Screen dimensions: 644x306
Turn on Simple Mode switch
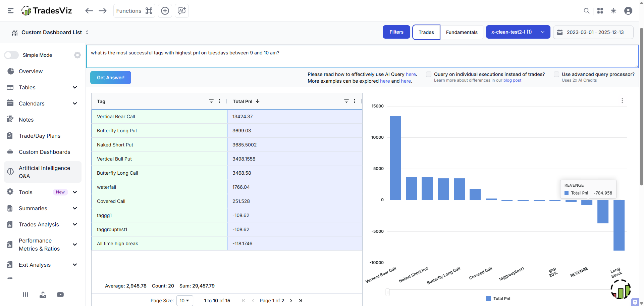coord(11,55)
